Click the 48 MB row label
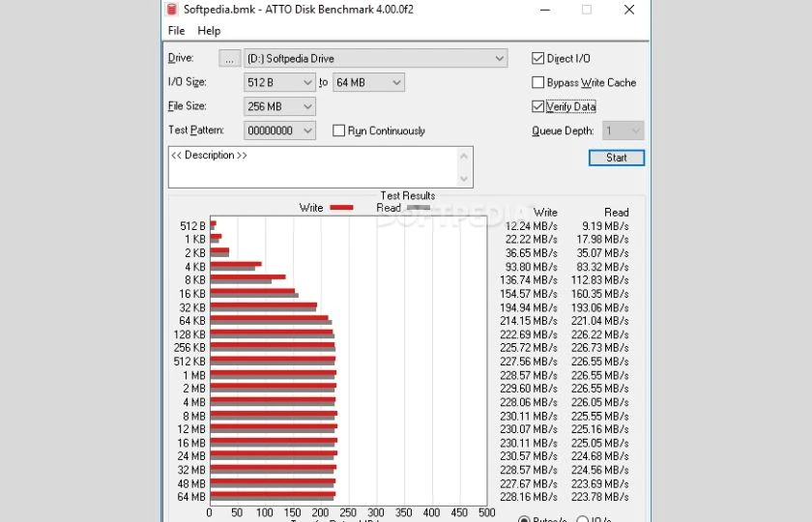The image size is (812, 522). pos(191,483)
